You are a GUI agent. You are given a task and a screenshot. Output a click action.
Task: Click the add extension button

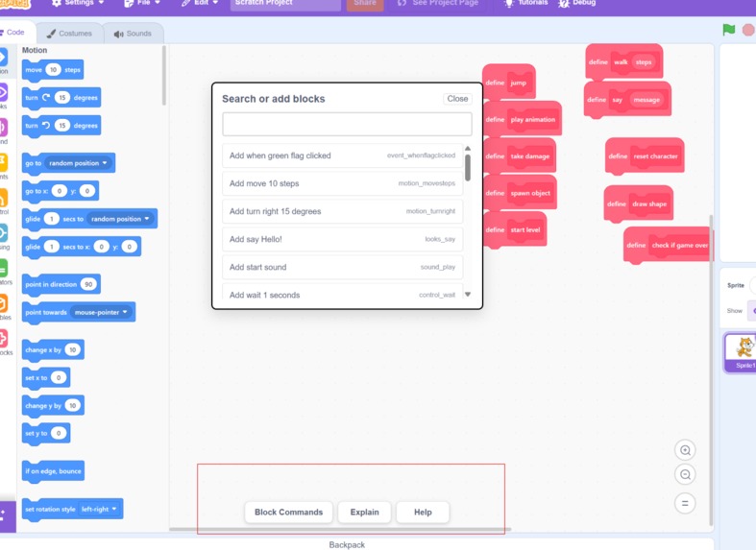point(7,516)
